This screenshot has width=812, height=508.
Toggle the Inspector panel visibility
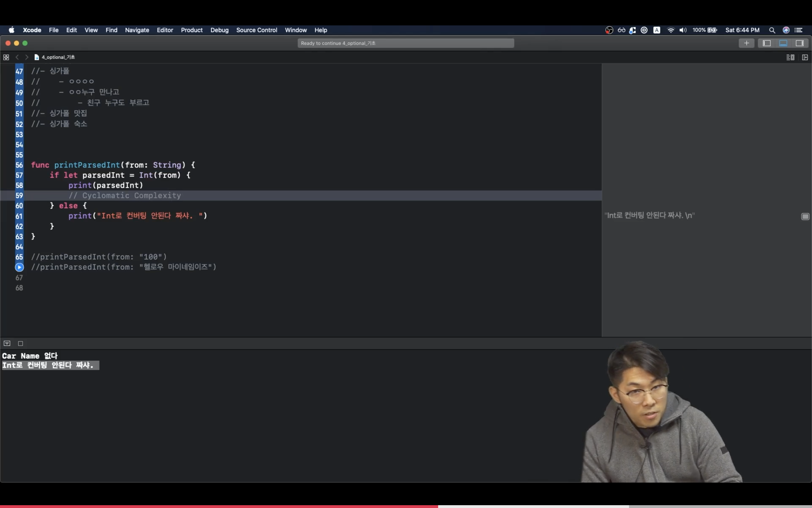coord(800,43)
